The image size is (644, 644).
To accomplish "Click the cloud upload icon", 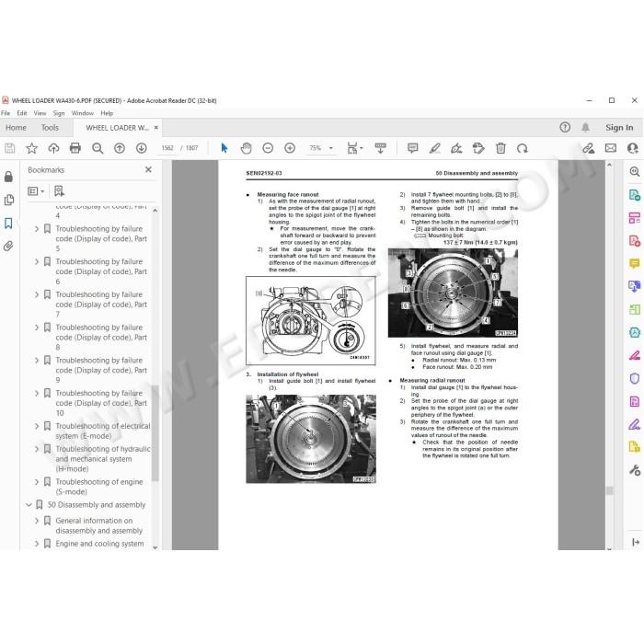I will point(53,148).
